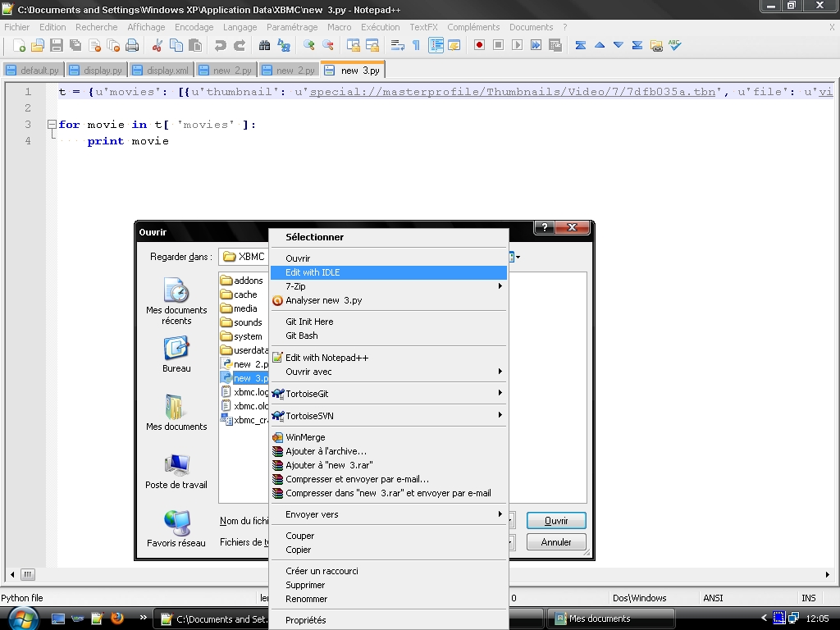Viewport: 840px width, 630px height.
Task: Choose Propriétés in context menu
Action: tap(388, 620)
